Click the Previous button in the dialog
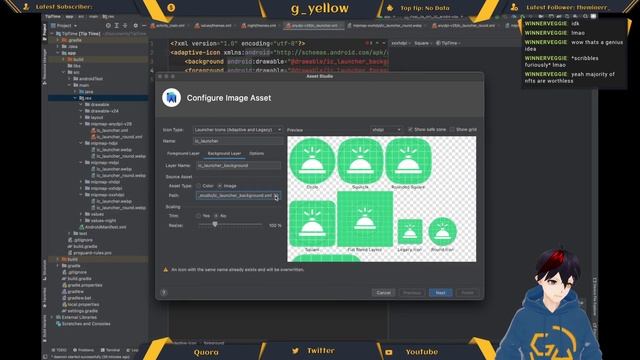 412,293
